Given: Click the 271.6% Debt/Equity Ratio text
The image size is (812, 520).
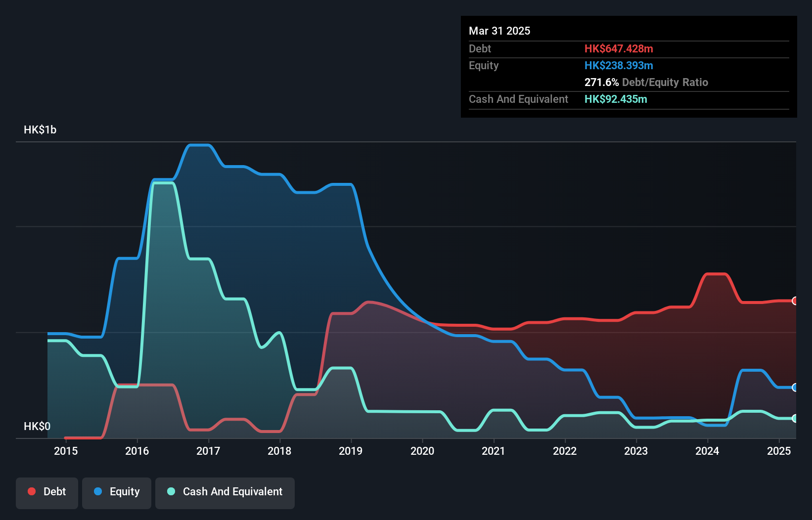Looking at the screenshot, I should point(646,82).
